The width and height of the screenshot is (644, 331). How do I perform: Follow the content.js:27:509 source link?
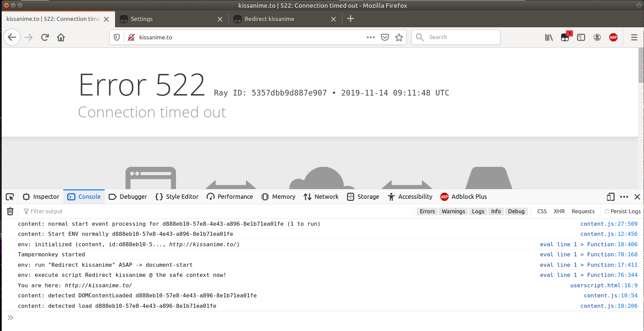point(609,224)
